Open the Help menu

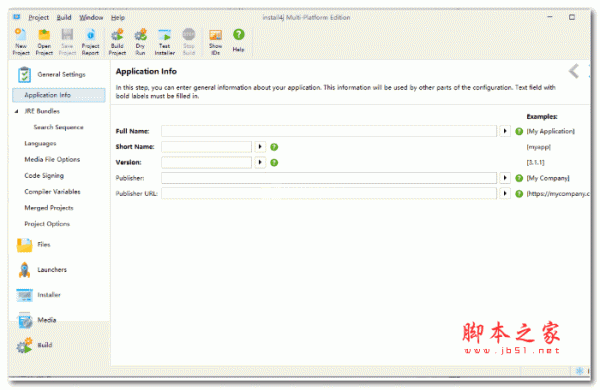(118, 18)
